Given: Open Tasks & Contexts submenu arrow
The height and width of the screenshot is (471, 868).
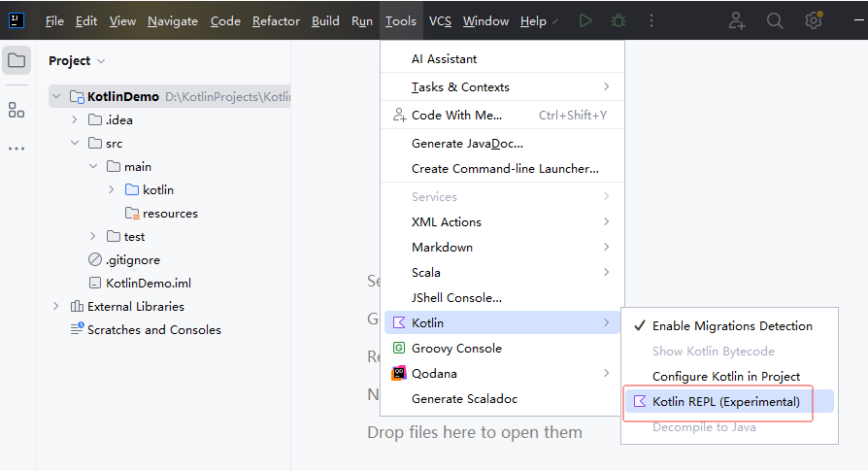Looking at the screenshot, I should [607, 86].
